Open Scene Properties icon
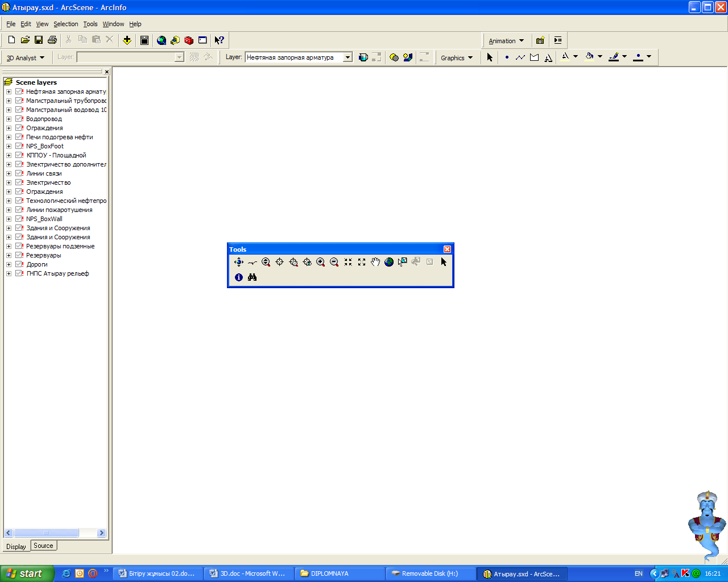 tap(144, 40)
